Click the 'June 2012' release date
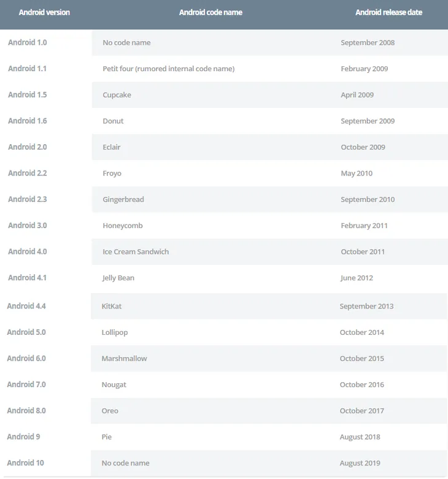 click(357, 278)
